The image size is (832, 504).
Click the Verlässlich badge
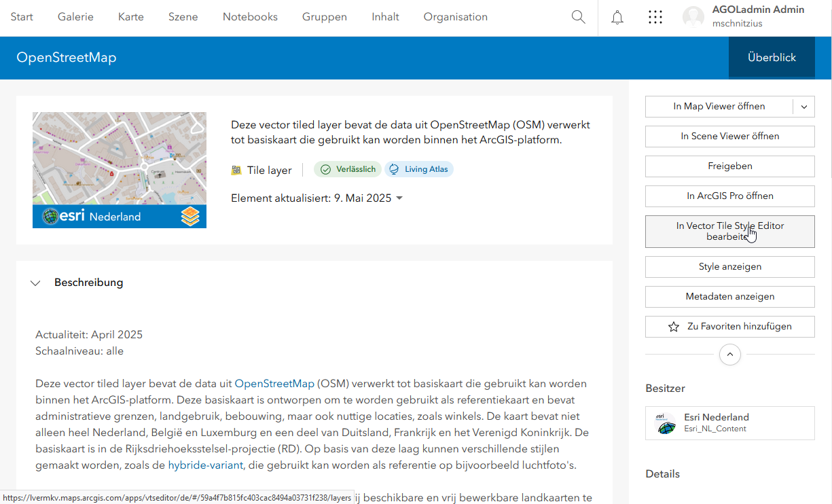pos(348,169)
